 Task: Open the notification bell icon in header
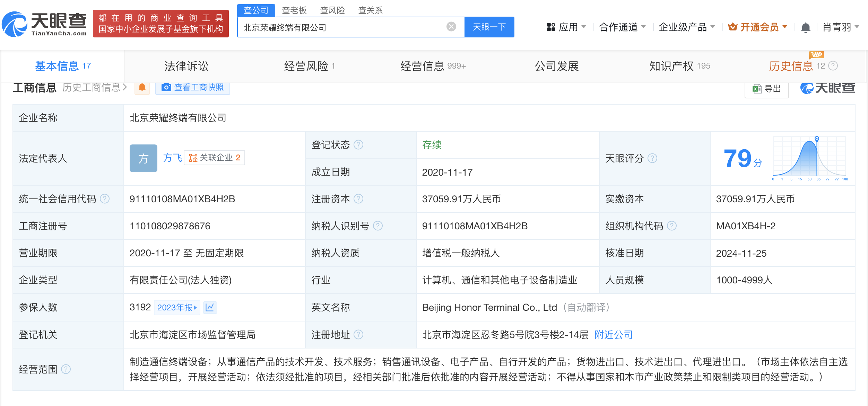pyautogui.click(x=806, y=27)
